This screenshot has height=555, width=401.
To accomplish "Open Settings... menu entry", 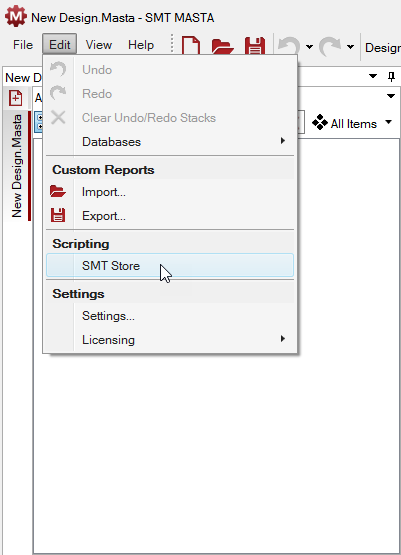I will [x=170, y=316].
